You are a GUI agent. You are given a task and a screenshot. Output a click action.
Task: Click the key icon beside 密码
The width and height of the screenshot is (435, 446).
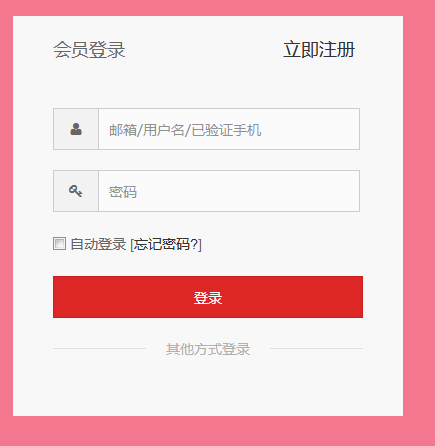point(76,191)
